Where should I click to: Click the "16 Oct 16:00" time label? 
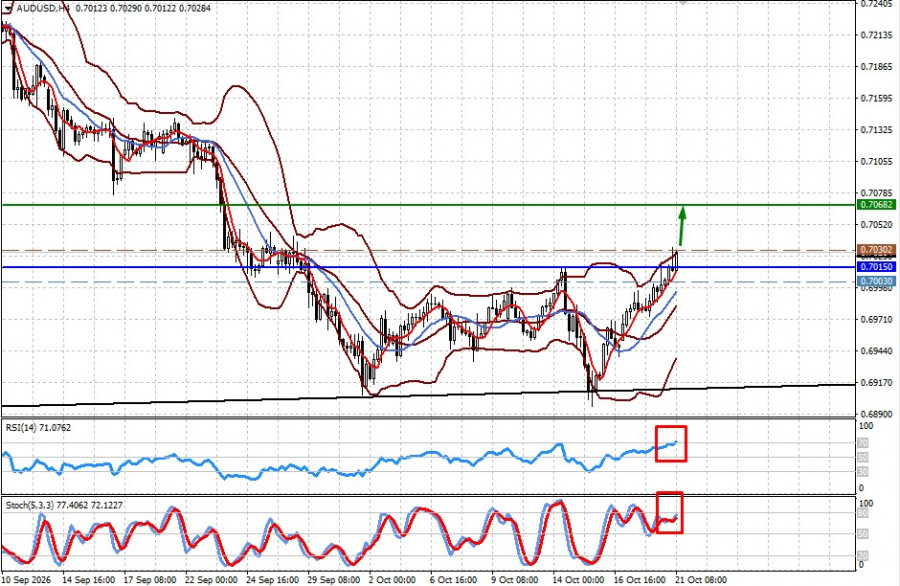pos(640,580)
